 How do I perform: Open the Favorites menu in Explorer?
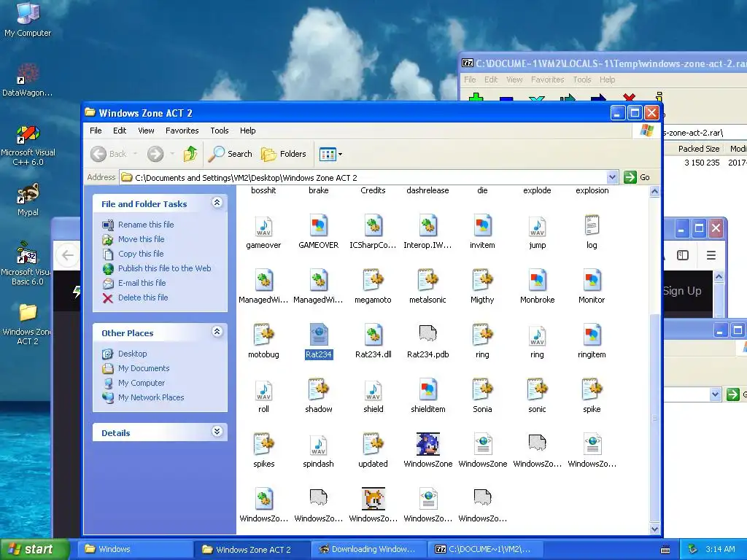tap(182, 131)
